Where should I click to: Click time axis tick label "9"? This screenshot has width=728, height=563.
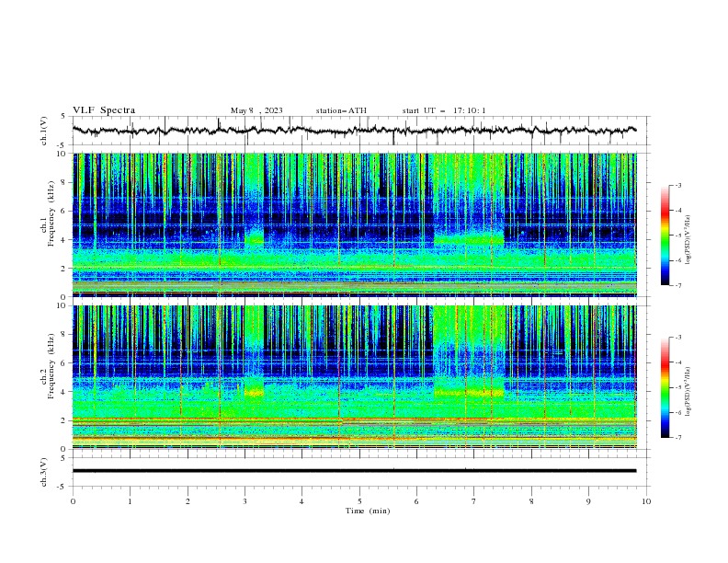coord(588,501)
